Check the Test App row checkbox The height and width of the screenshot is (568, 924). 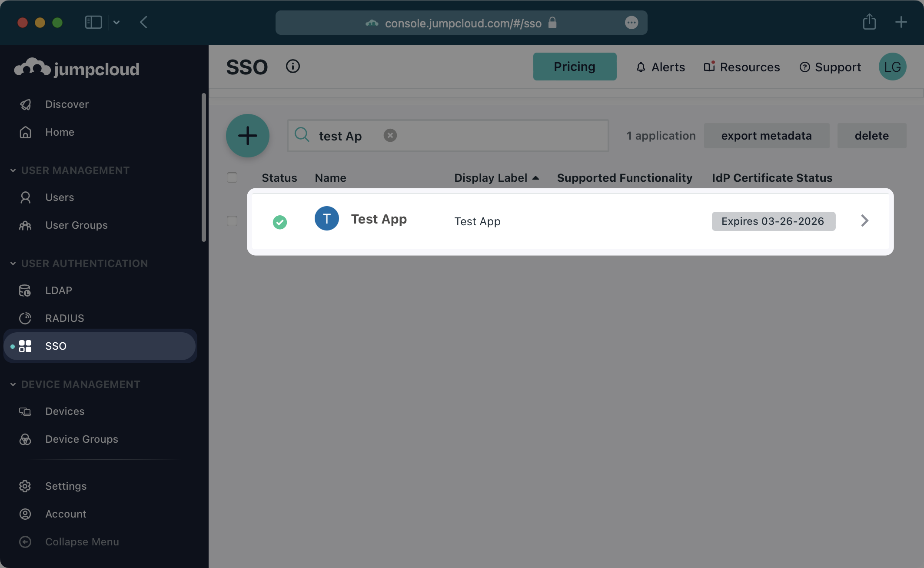(232, 221)
